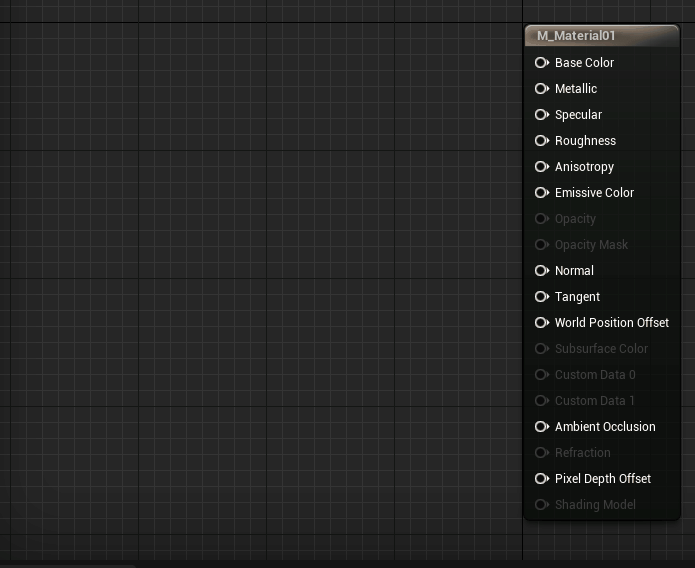
Task: Click the Metallic label text
Action: tap(576, 89)
